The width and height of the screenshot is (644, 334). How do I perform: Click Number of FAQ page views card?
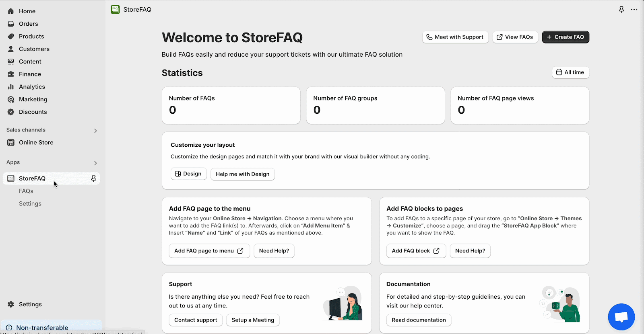tap(520, 105)
